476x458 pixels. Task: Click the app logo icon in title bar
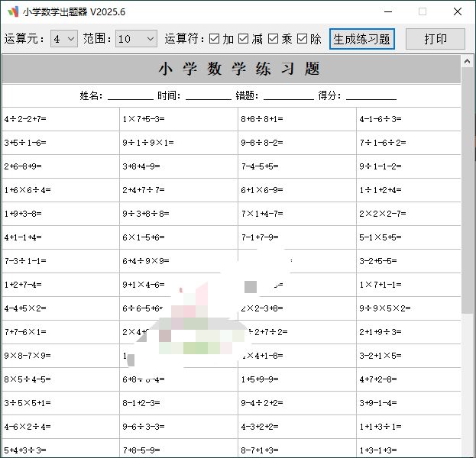tap(13, 11)
